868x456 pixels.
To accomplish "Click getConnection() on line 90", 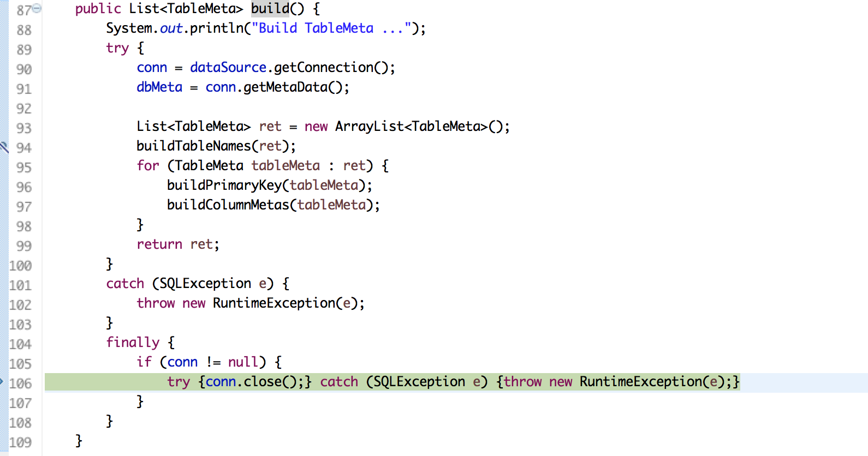I will pos(331,68).
